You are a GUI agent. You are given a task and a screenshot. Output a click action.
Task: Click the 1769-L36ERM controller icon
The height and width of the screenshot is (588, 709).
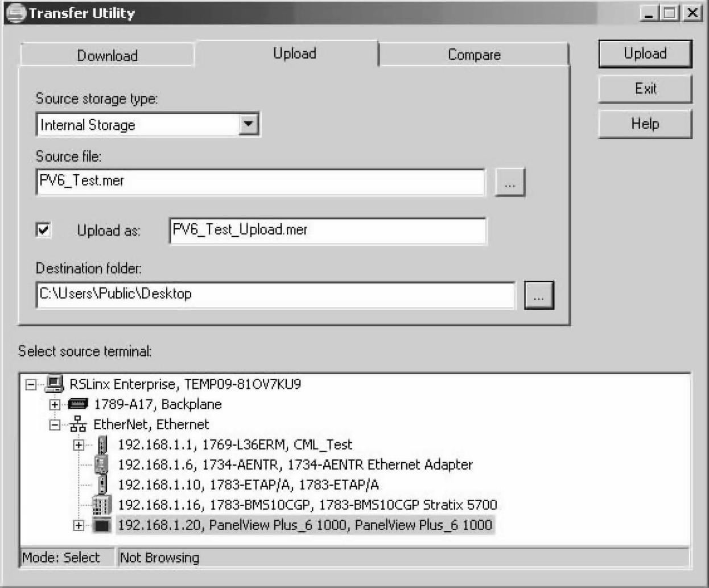(x=102, y=445)
